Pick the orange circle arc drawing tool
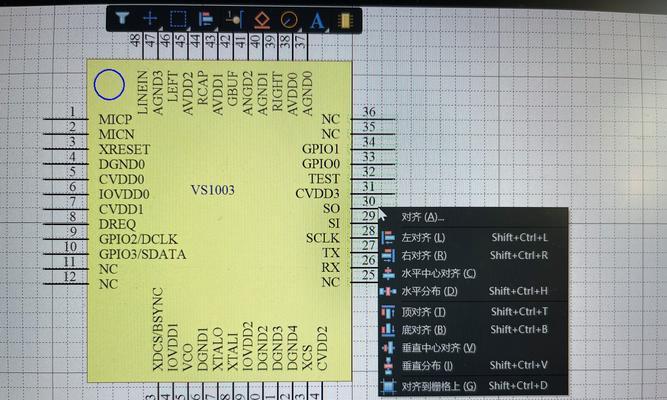 (289, 20)
